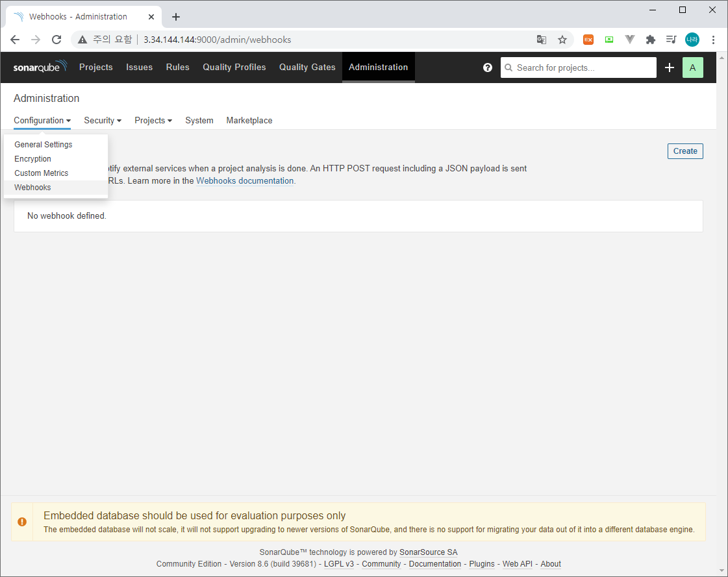Open the green A user avatar
The image size is (728, 577).
point(693,68)
